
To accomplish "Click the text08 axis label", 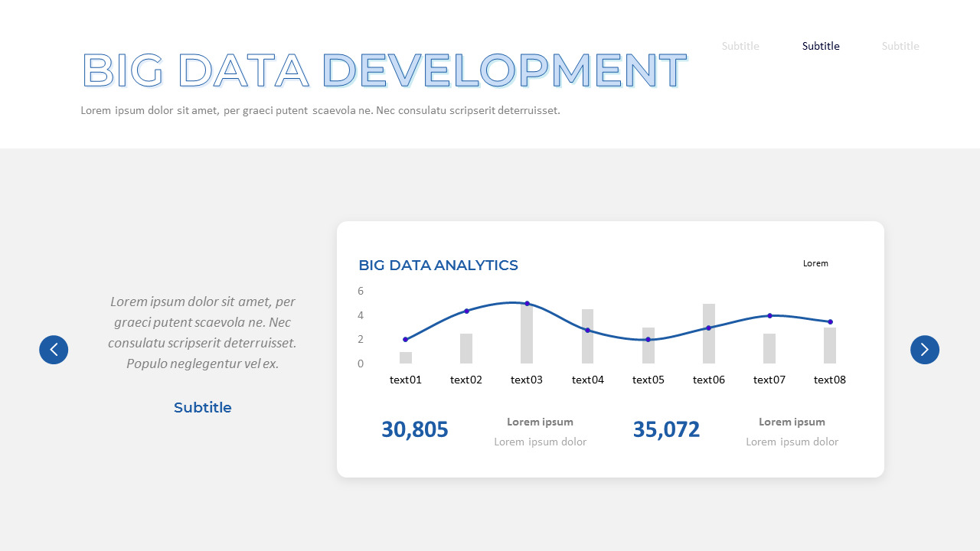I will point(829,379).
